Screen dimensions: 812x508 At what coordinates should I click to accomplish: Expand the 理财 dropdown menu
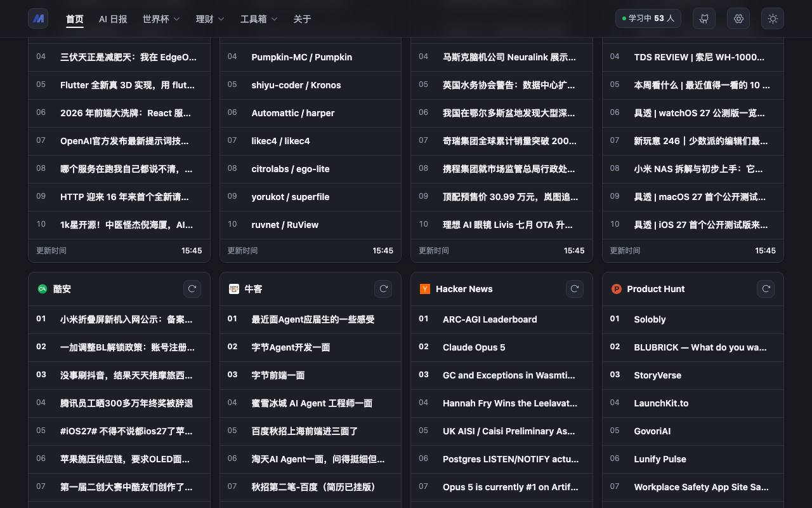click(x=210, y=19)
